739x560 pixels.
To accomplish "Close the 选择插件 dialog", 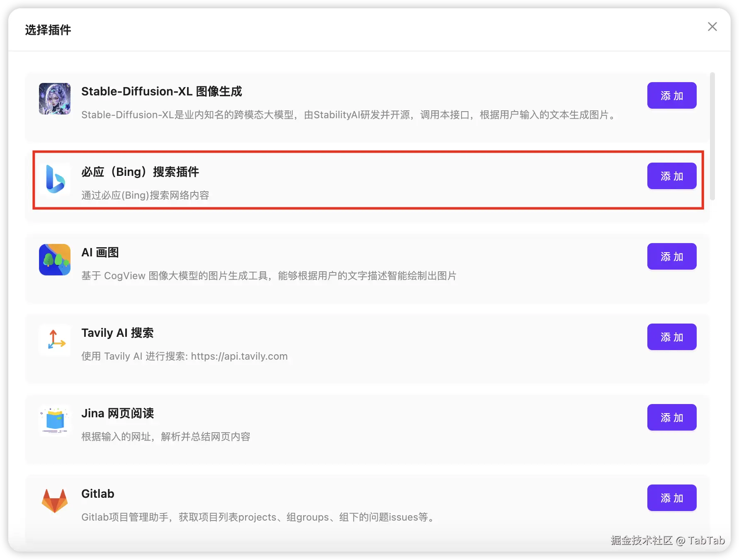I will (x=712, y=27).
